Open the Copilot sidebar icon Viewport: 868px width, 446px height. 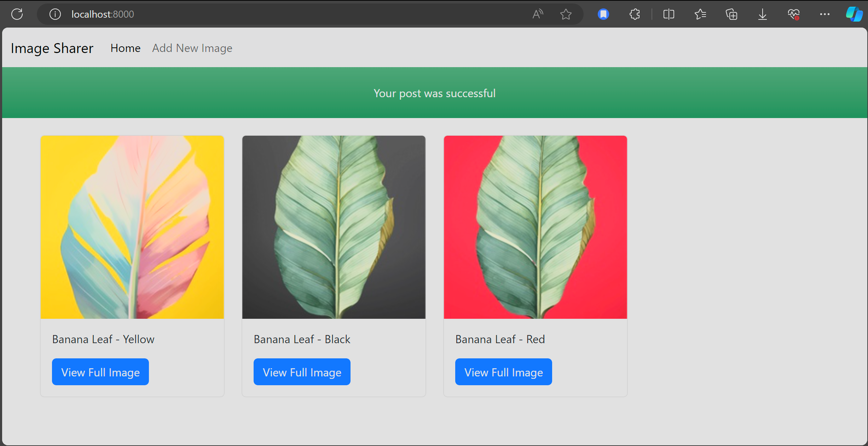click(855, 14)
